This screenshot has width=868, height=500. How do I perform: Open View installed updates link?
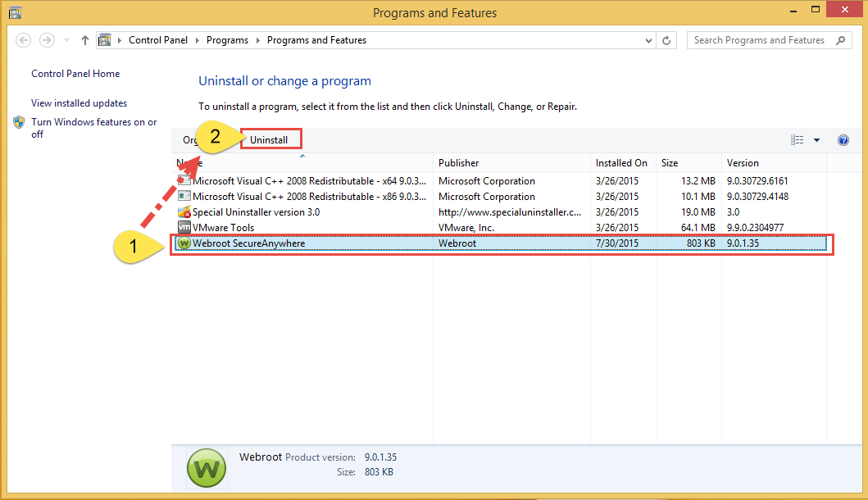point(80,103)
